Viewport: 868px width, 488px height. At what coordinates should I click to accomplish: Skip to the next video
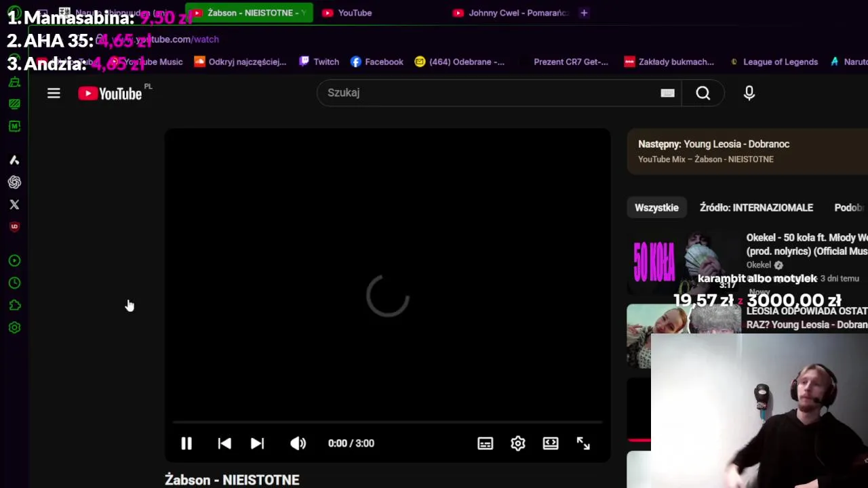[x=257, y=443]
